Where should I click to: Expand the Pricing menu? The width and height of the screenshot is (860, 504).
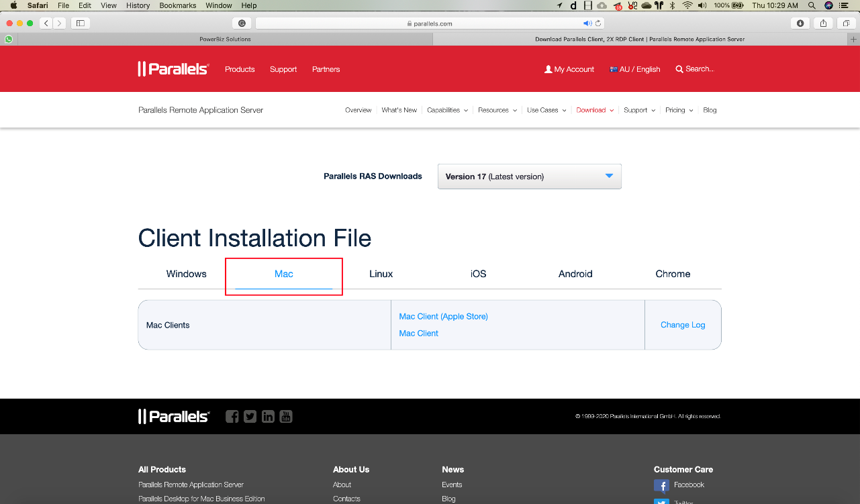coord(679,110)
